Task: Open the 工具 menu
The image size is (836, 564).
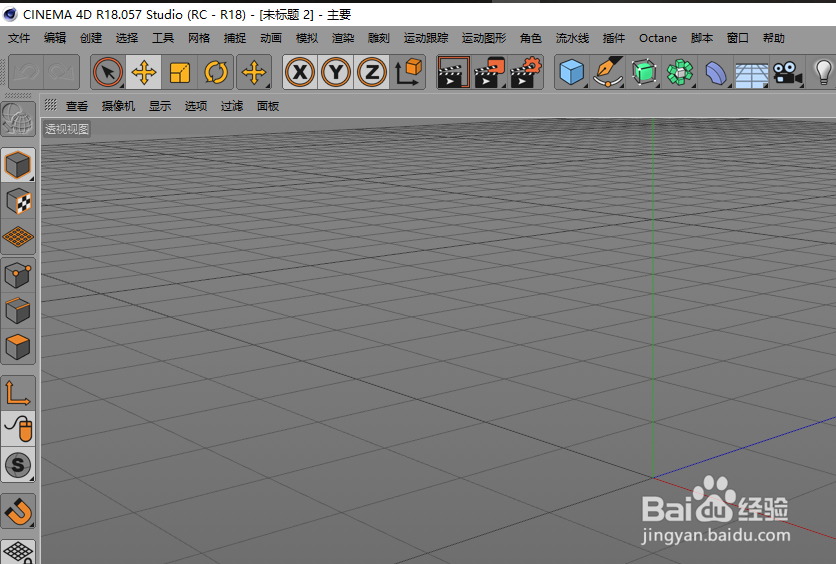Action: [x=163, y=38]
